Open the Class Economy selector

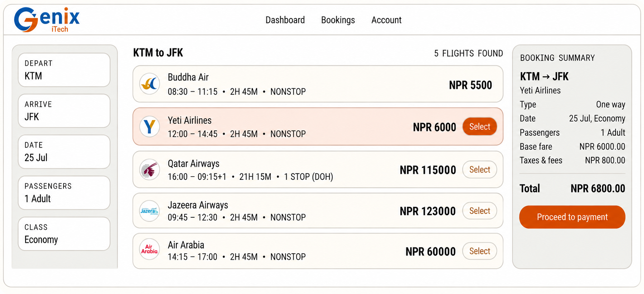pos(64,234)
